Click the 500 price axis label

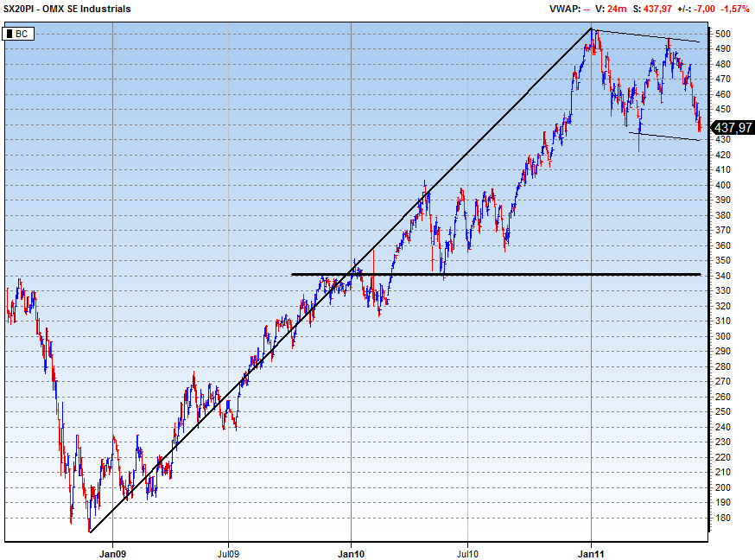click(722, 34)
